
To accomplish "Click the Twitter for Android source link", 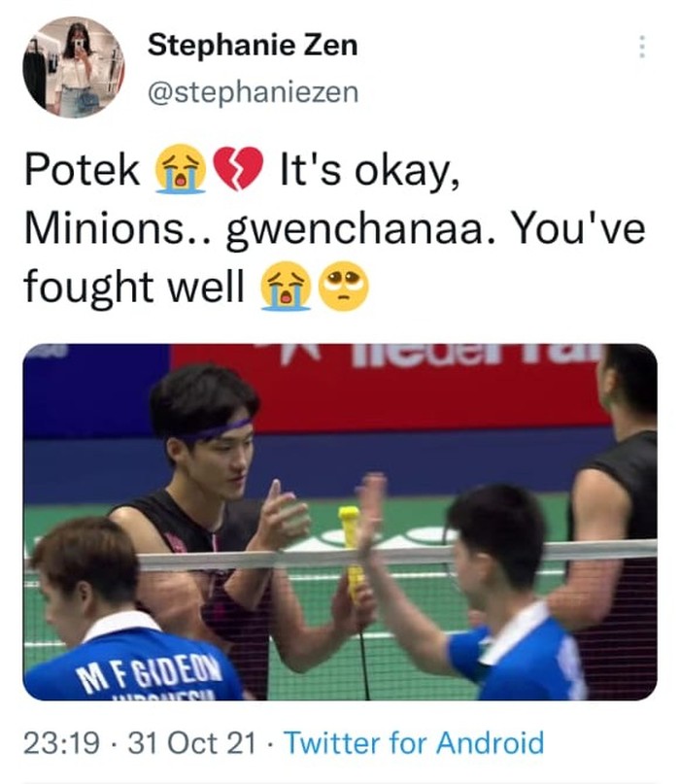I will coord(414,742).
